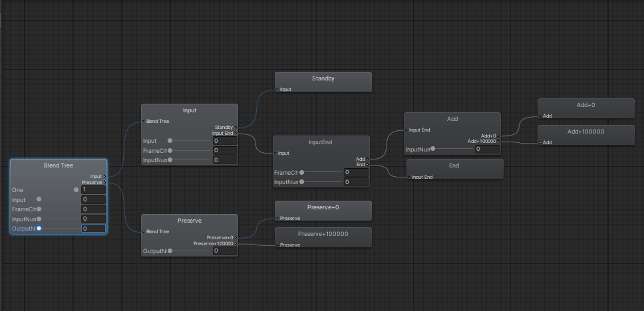Click the OutputN slider knob in Blend Tree

39,229
